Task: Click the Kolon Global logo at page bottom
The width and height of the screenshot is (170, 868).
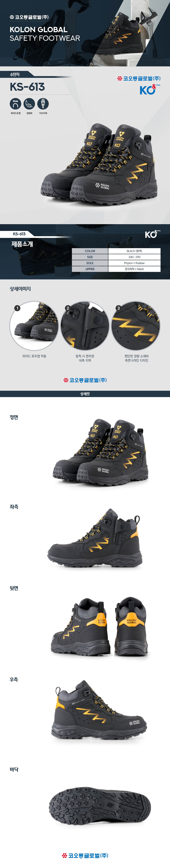Action: coord(85,855)
